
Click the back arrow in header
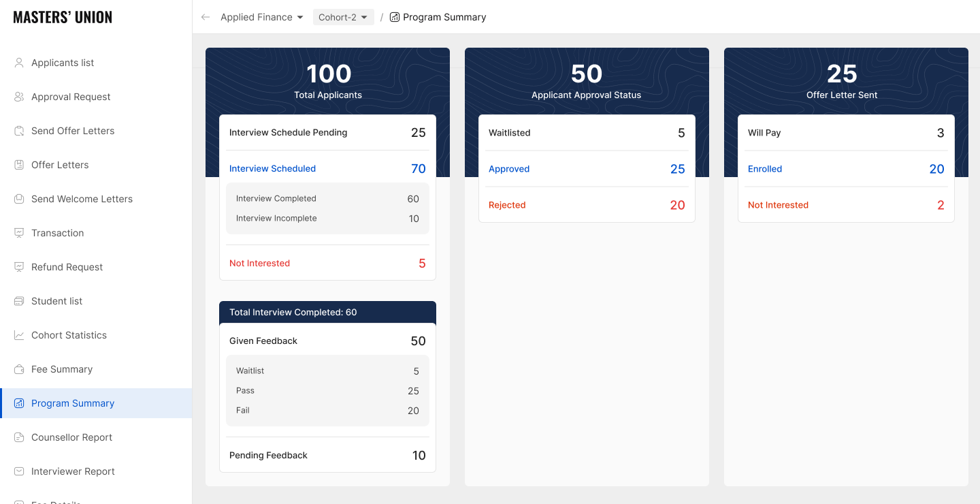tap(206, 17)
